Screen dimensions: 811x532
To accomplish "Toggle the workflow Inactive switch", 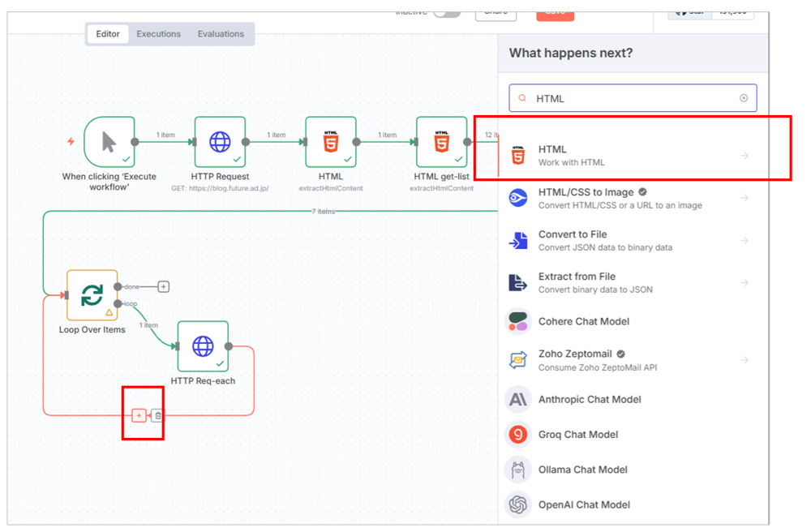I will [x=446, y=12].
